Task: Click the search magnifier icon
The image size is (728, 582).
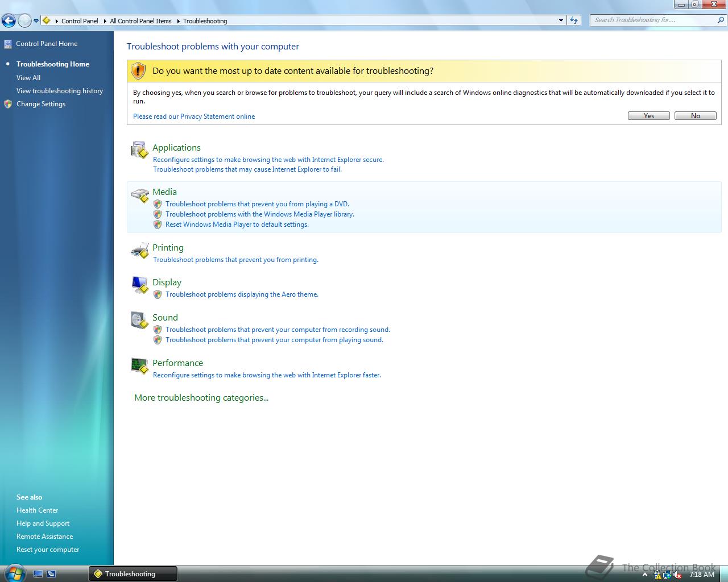Action: [721, 20]
